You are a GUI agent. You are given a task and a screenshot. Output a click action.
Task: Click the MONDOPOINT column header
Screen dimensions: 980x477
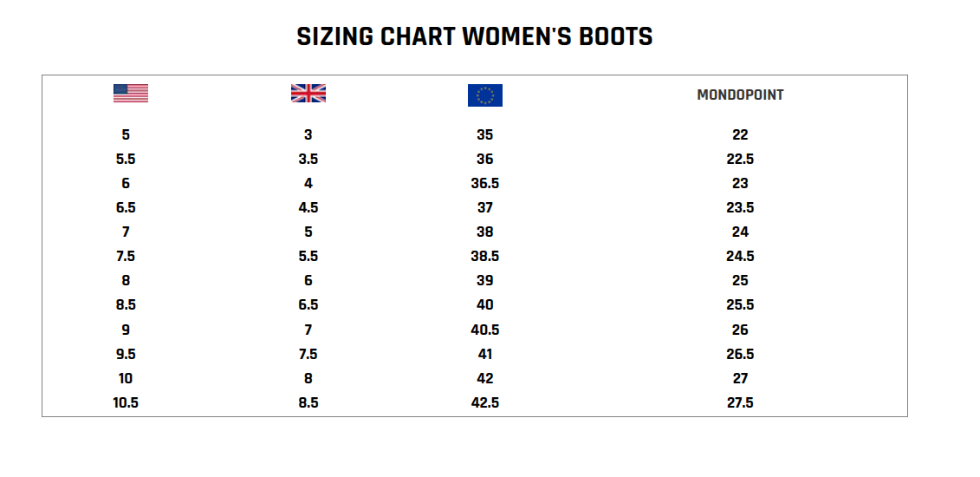(740, 95)
